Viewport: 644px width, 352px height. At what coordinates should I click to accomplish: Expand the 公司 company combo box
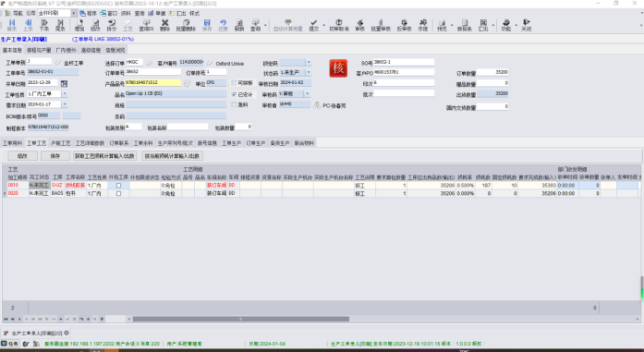74,13
